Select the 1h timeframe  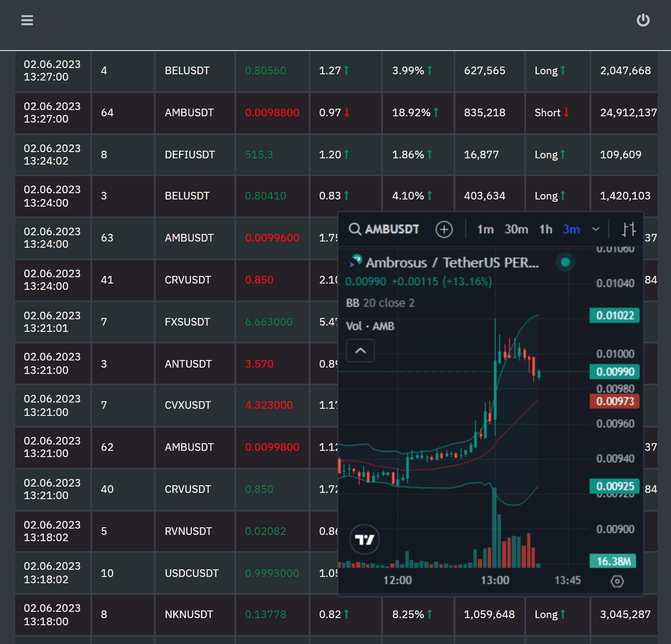[x=546, y=229]
